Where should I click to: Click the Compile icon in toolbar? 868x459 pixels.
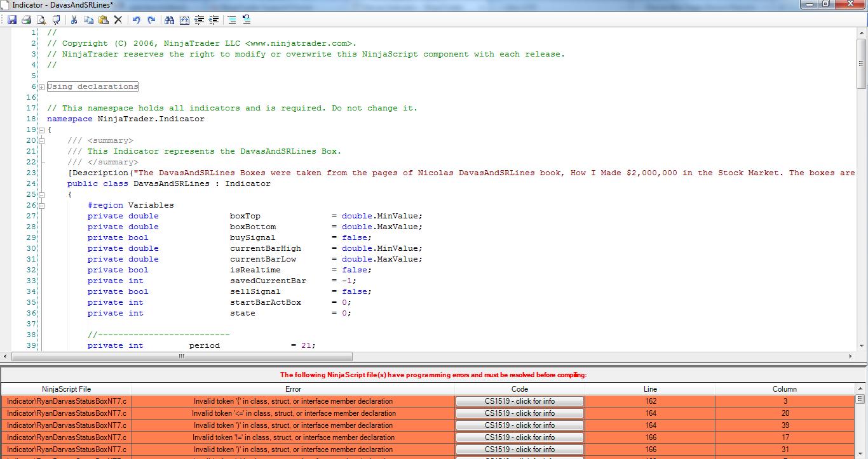click(56, 20)
